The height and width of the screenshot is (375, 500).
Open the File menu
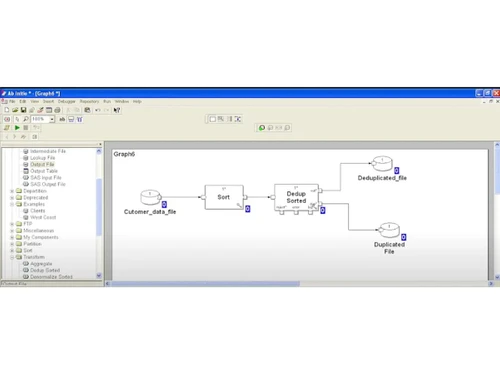pos(12,101)
